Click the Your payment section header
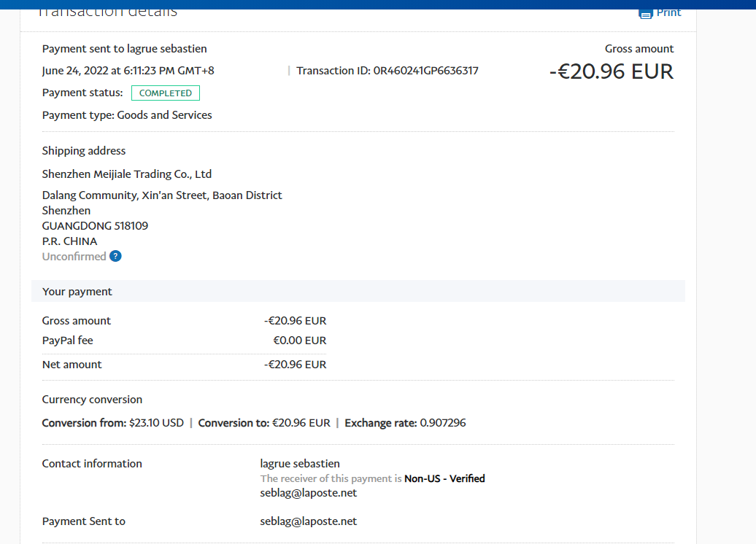 coord(77,292)
